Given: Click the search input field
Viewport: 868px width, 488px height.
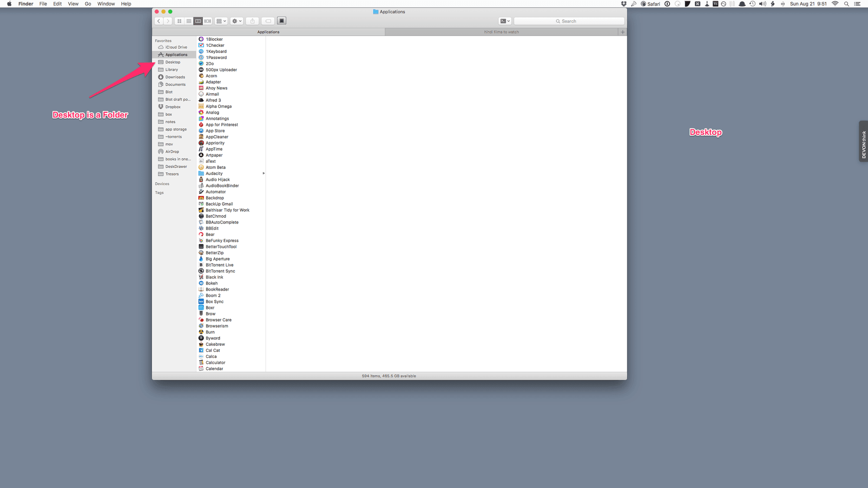Looking at the screenshot, I should tap(587, 21).
